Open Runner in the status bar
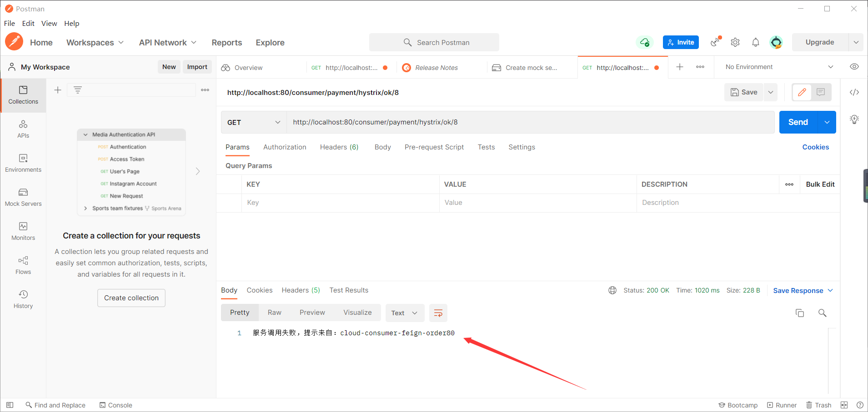868x412 pixels. pyautogui.click(x=782, y=405)
